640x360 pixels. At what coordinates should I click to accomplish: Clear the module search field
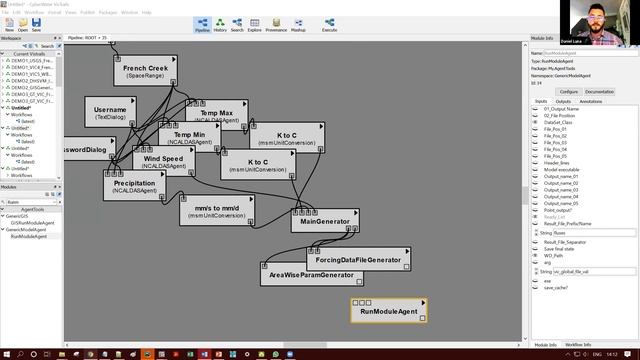(x=60, y=202)
